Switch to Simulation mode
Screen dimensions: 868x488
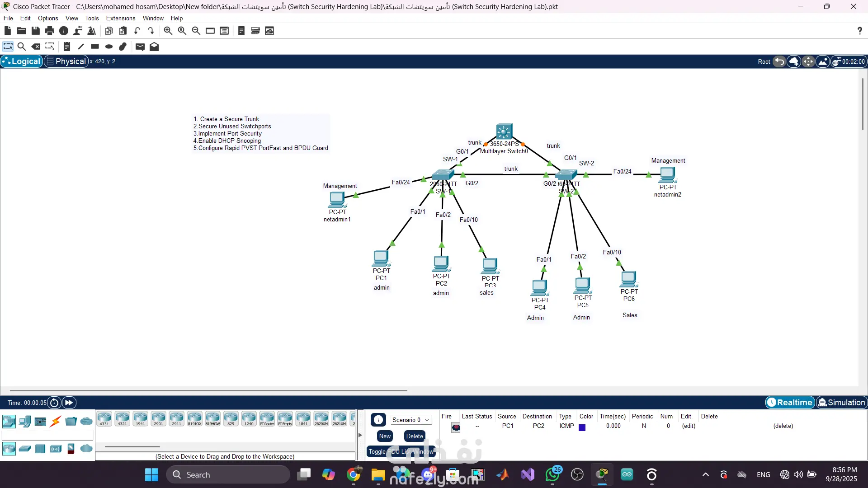coord(841,402)
